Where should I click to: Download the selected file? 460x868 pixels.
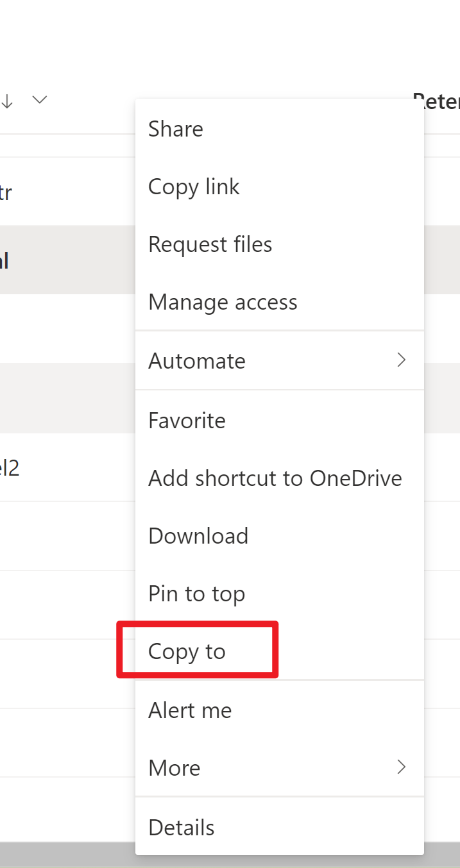tap(198, 535)
